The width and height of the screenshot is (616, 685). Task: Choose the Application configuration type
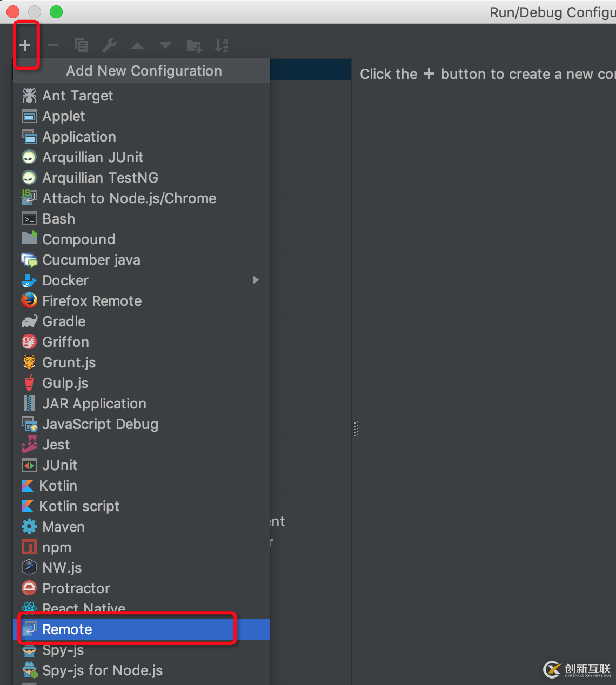142,137
